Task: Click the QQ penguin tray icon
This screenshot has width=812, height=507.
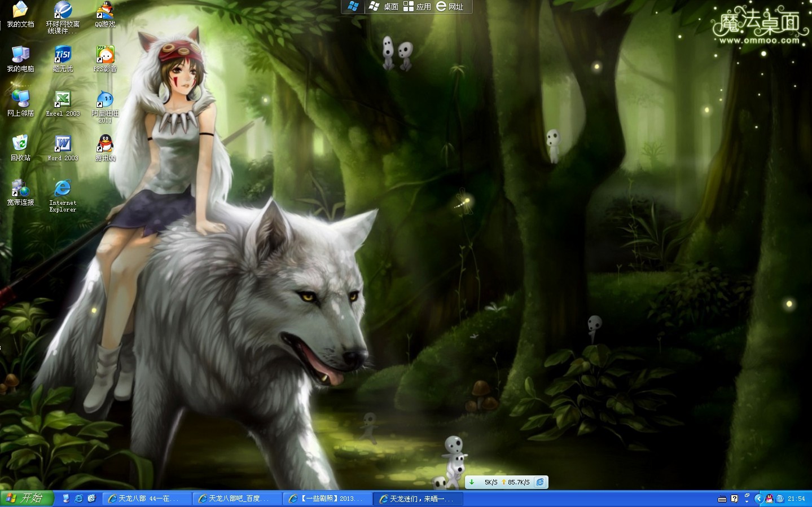Action: pyautogui.click(x=769, y=499)
